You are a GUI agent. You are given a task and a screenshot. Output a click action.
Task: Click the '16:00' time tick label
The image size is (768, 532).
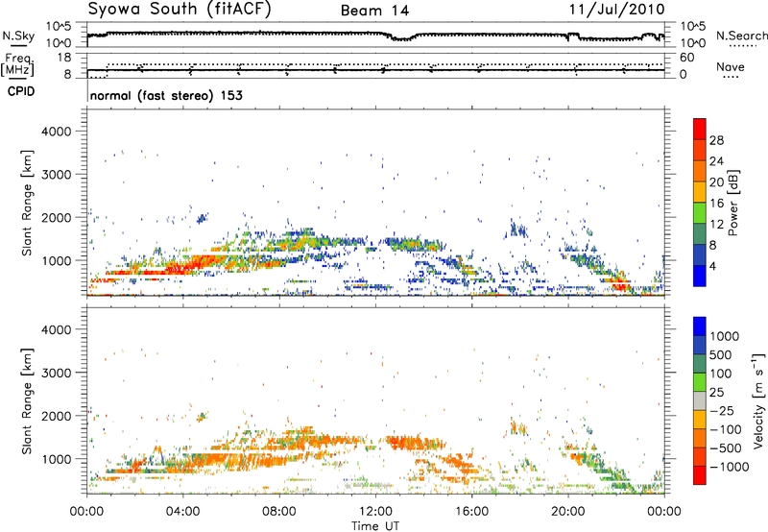coord(471,512)
